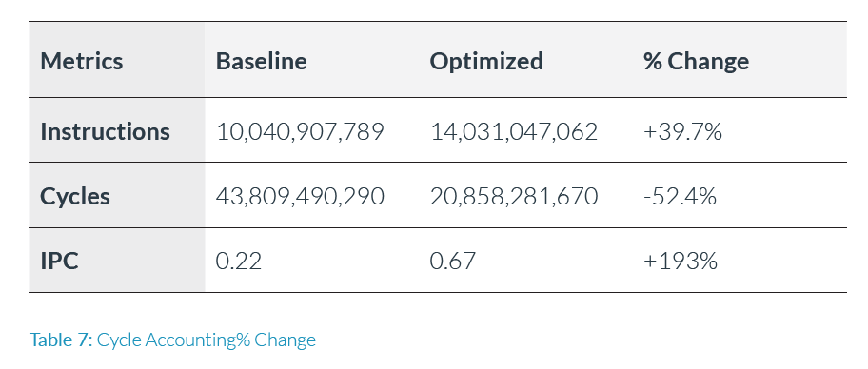
Task: Click baseline instructions value 10,040,907,789
Action: (300, 131)
